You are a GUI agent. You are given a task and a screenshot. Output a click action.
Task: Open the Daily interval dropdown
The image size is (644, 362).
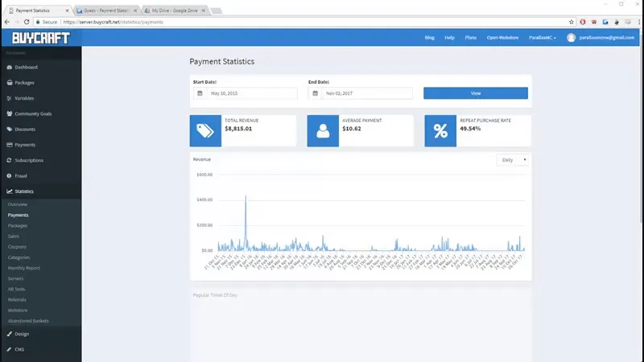click(x=513, y=160)
